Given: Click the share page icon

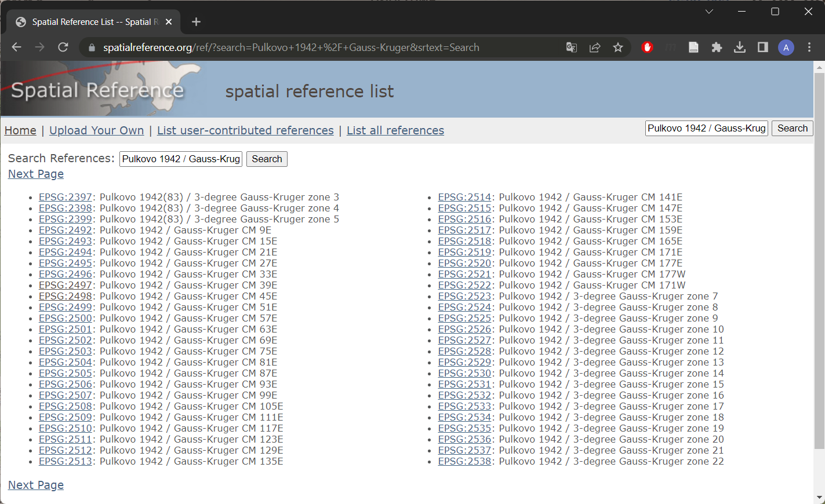Looking at the screenshot, I should coord(595,48).
